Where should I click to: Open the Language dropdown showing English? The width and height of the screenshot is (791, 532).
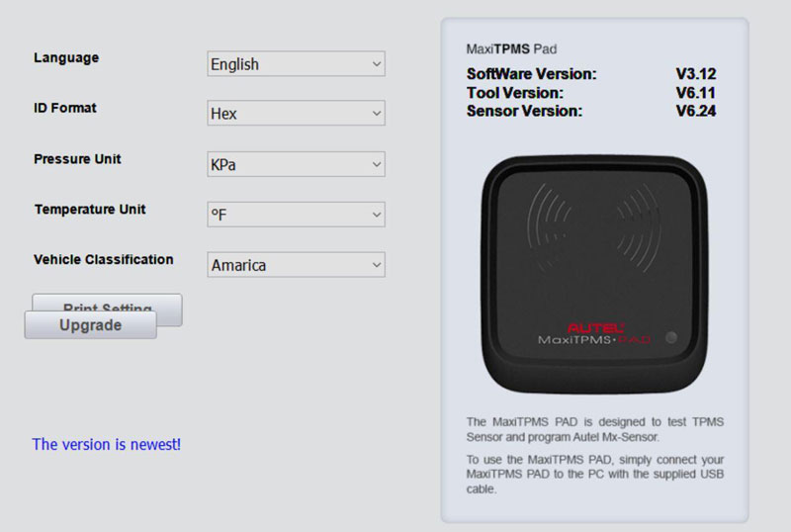(296, 64)
